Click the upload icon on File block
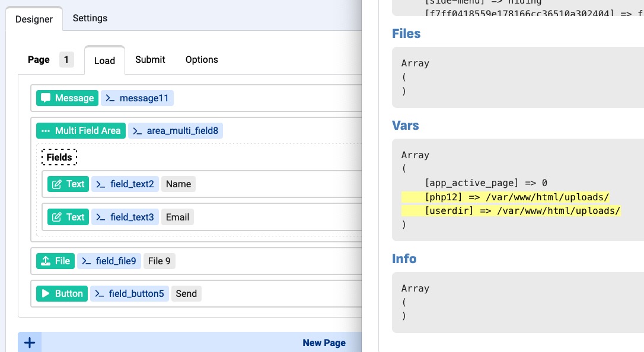The width and height of the screenshot is (644, 352). click(46, 261)
